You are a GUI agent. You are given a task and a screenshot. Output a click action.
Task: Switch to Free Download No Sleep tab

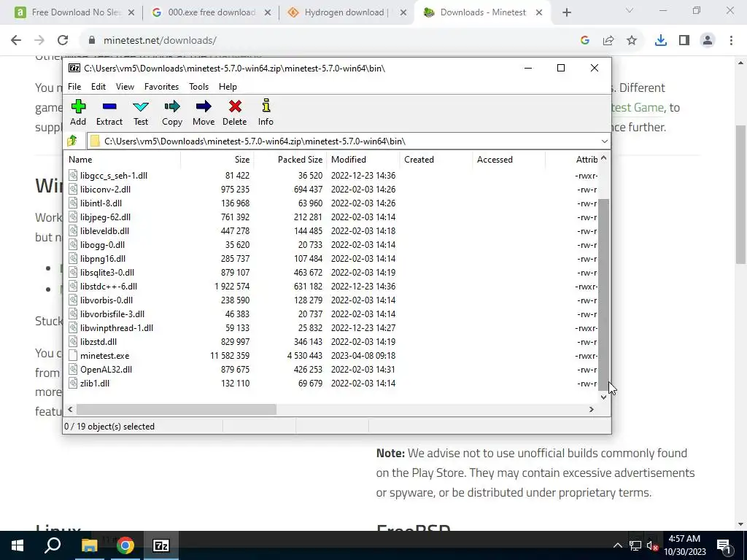click(x=74, y=12)
